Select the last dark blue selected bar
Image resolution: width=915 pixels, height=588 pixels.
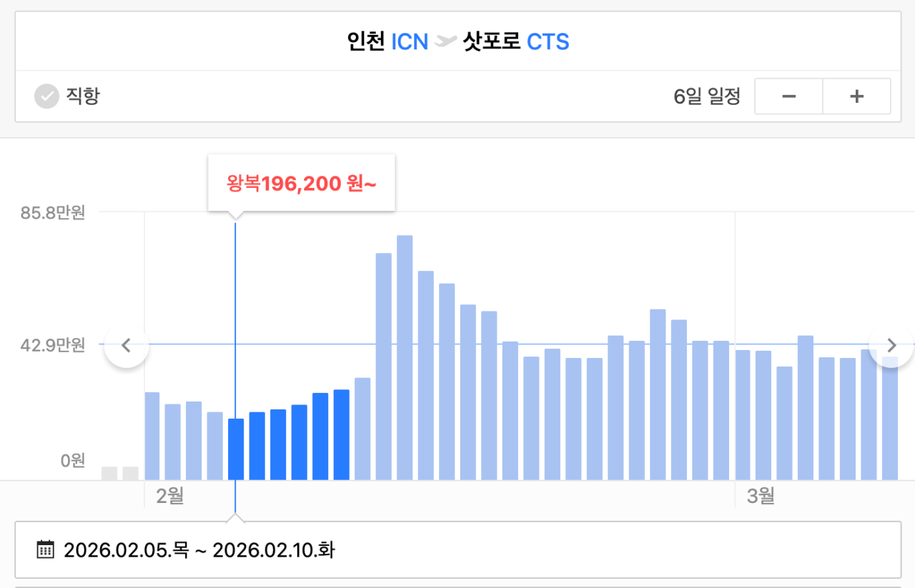[x=342, y=434]
